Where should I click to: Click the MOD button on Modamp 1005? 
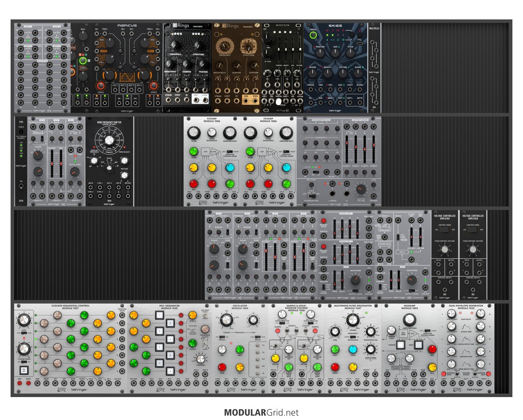(x=418, y=345)
